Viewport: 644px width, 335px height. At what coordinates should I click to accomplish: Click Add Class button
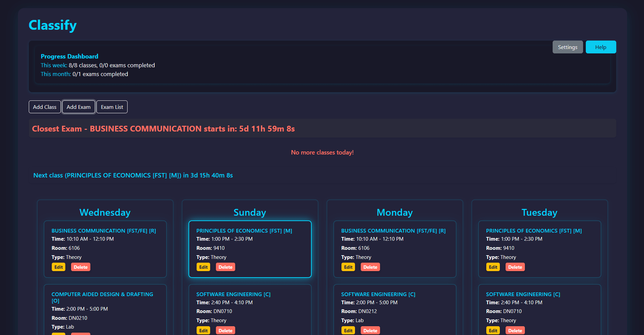tap(45, 107)
